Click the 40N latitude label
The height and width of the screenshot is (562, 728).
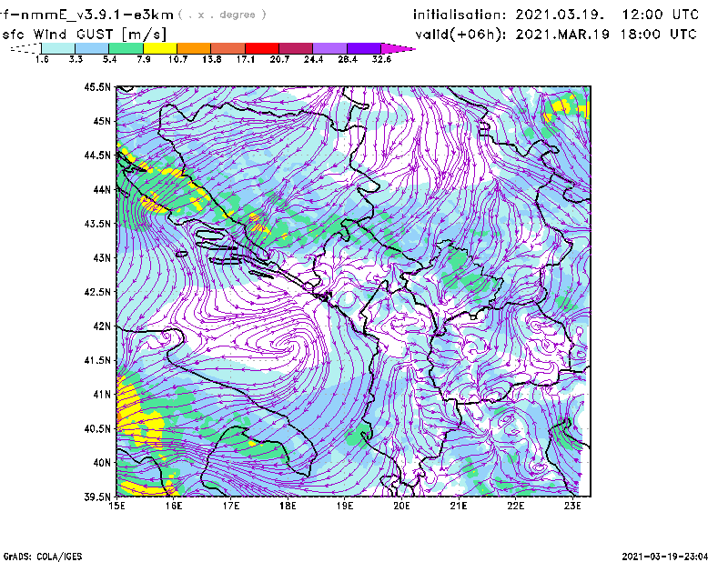[x=102, y=463]
